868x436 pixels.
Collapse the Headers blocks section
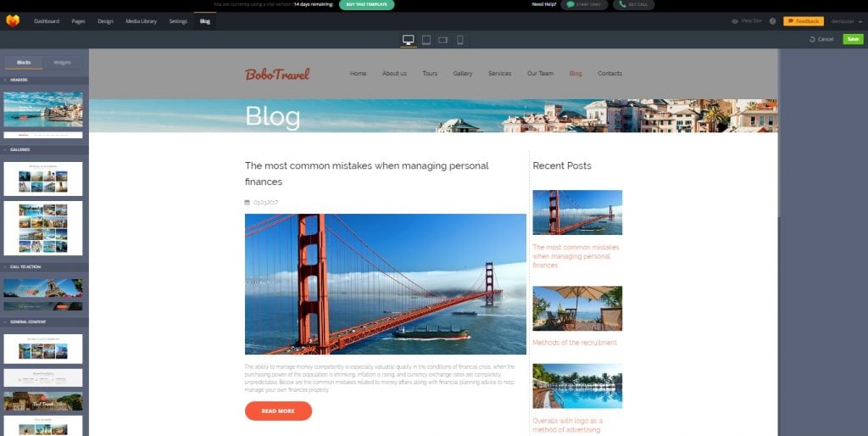pyautogui.click(x=44, y=80)
